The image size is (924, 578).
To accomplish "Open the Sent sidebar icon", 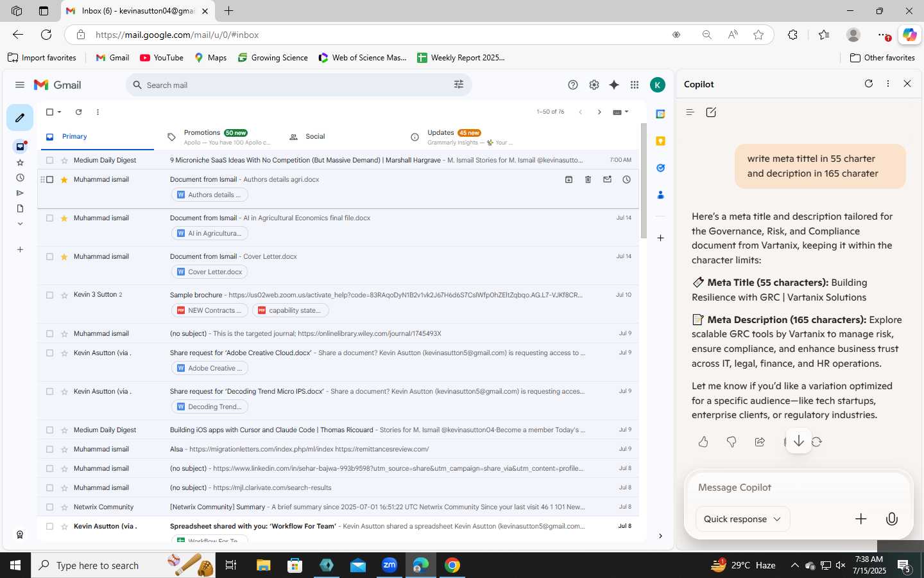I will coord(20,193).
